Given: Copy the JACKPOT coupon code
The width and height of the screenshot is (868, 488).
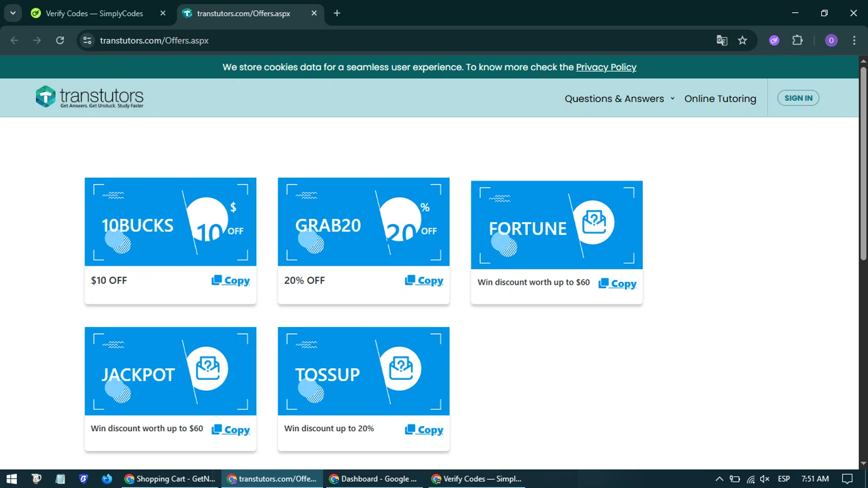Looking at the screenshot, I should 230,430.
